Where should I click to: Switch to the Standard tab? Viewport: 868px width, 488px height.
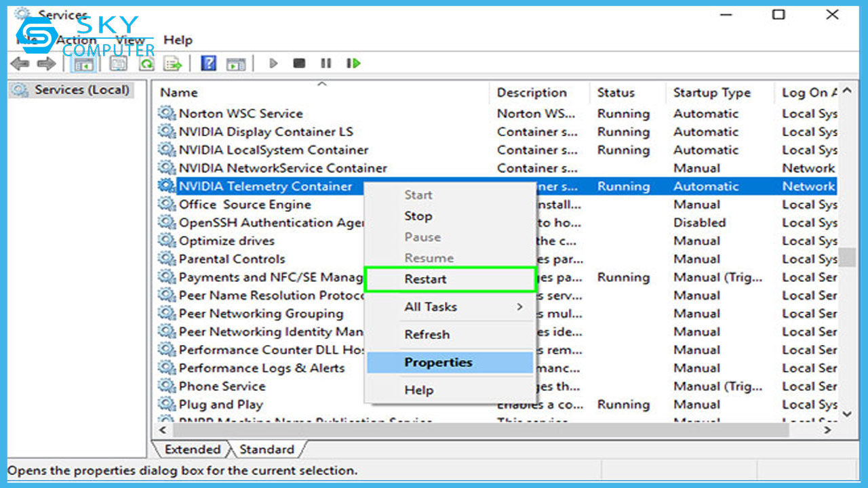coord(266,449)
